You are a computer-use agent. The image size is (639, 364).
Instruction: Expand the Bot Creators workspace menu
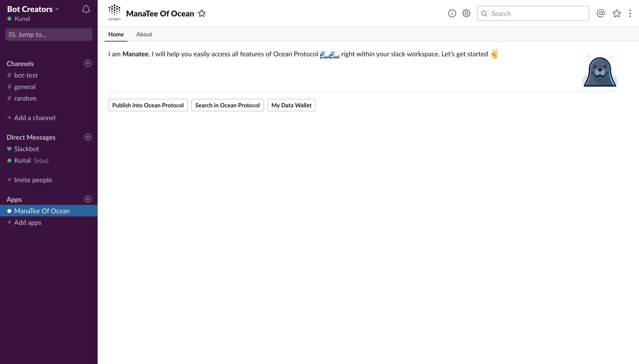coord(33,9)
